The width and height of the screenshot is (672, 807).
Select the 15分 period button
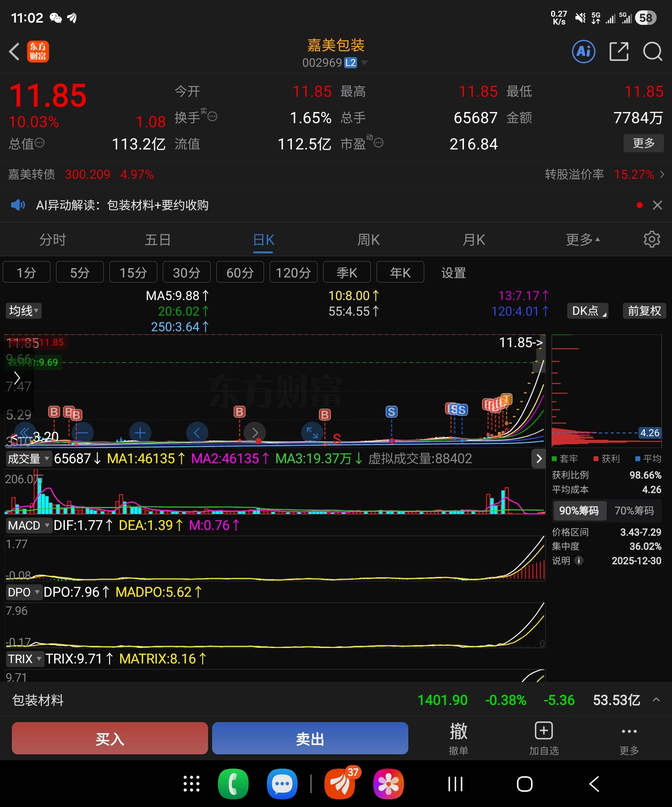[133, 272]
